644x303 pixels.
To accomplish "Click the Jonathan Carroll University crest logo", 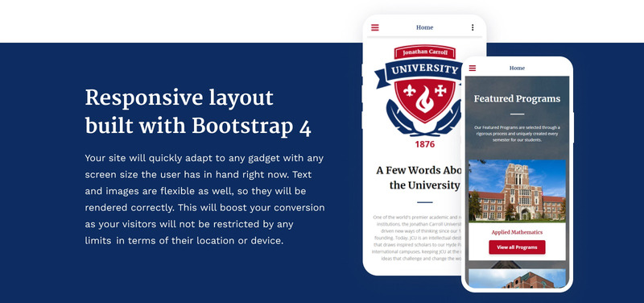I will 419,90.
